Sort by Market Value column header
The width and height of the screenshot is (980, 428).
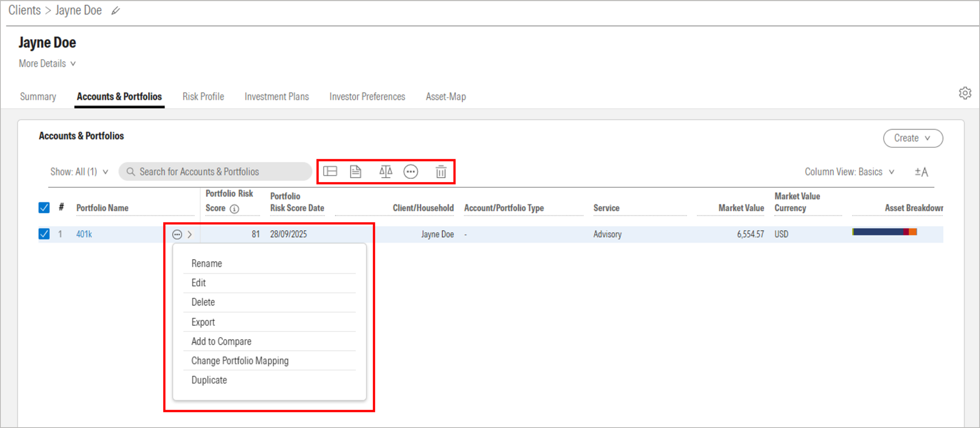(741, 208)
